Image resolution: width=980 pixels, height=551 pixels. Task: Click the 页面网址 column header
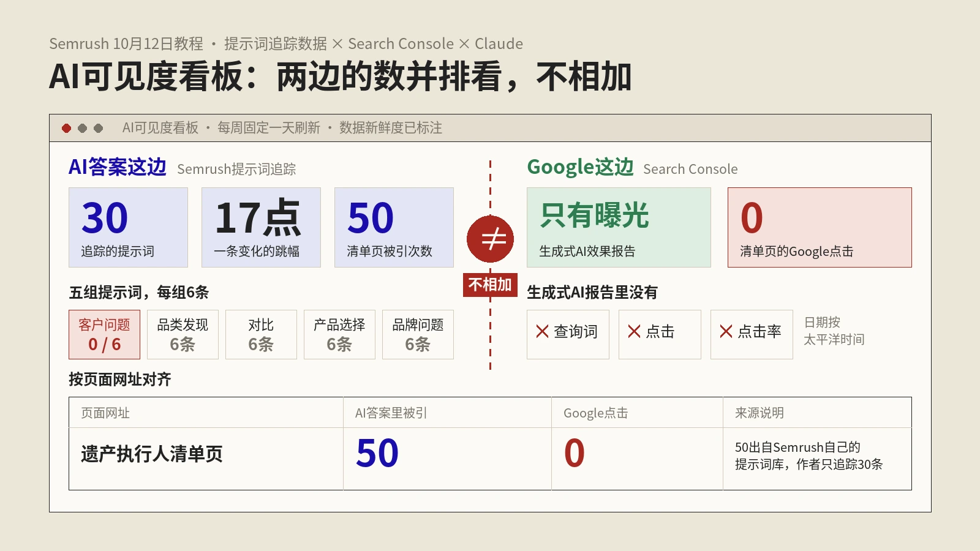pyautogui.click(x=105, y=413)
